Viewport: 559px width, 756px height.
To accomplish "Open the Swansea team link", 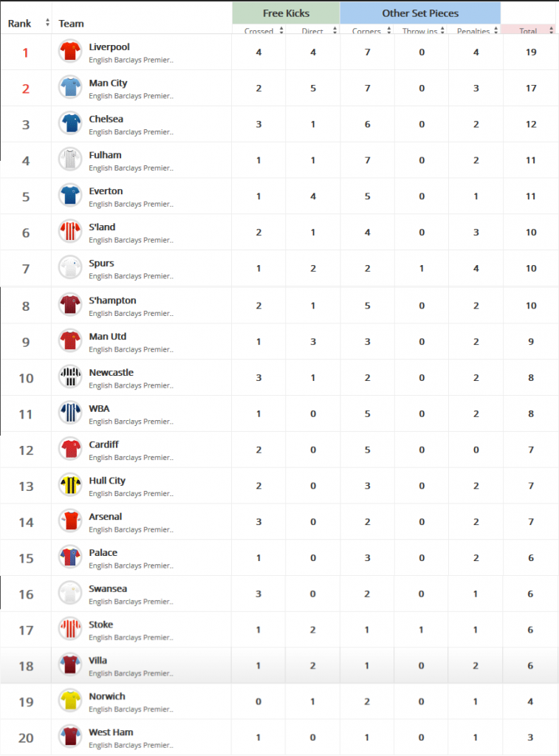I will point(108,588).
